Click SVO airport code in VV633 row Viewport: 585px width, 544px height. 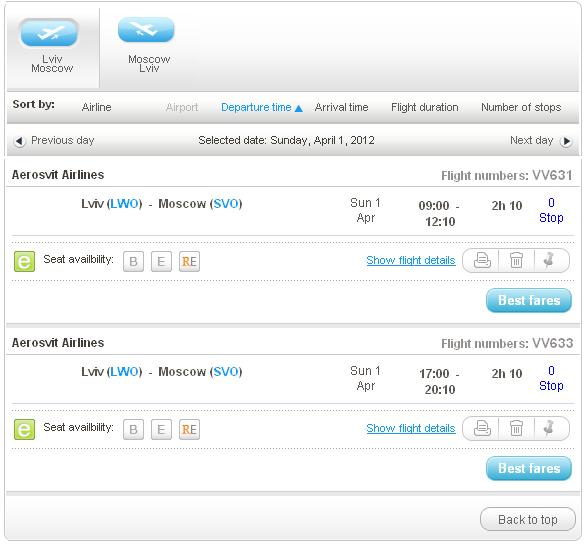coord(226,372)
